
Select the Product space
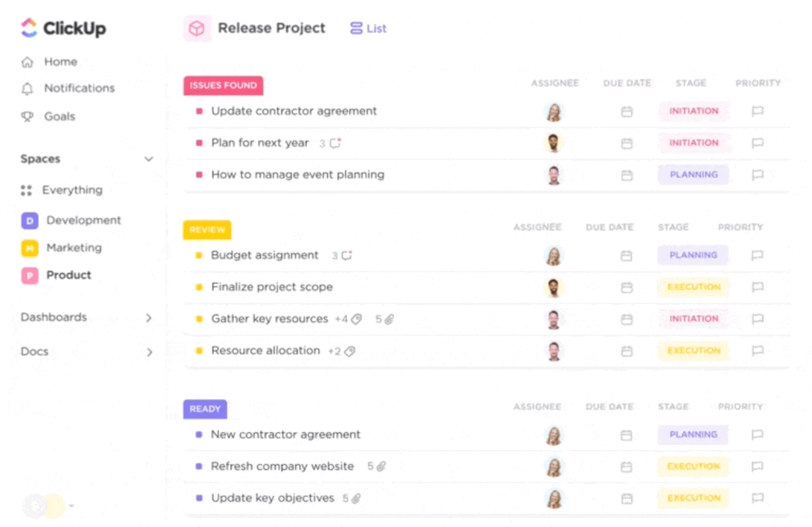click(x=69, y=275)
